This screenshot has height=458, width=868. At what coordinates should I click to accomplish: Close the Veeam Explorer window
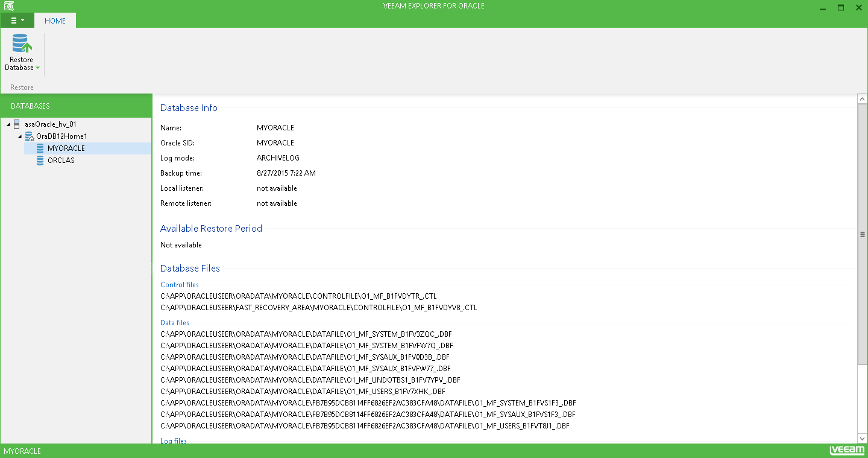858,7
